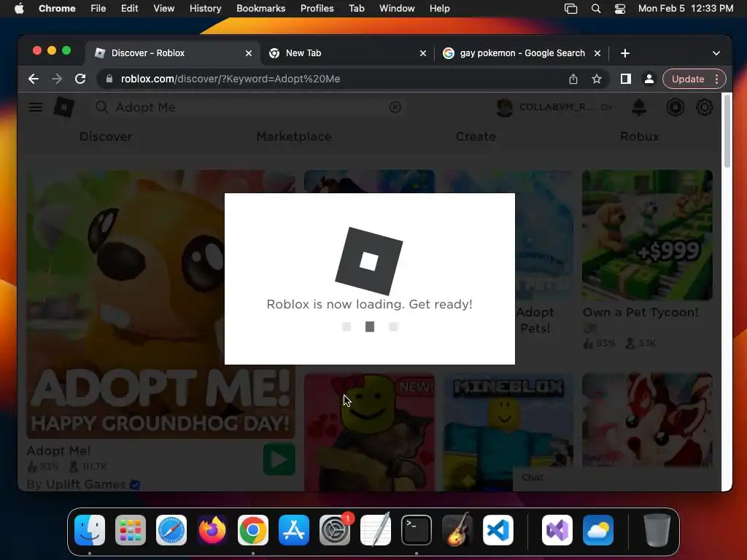Click the page vertical scrollbar
This screenshot has height=560, width=747.
tap(727, 131)
